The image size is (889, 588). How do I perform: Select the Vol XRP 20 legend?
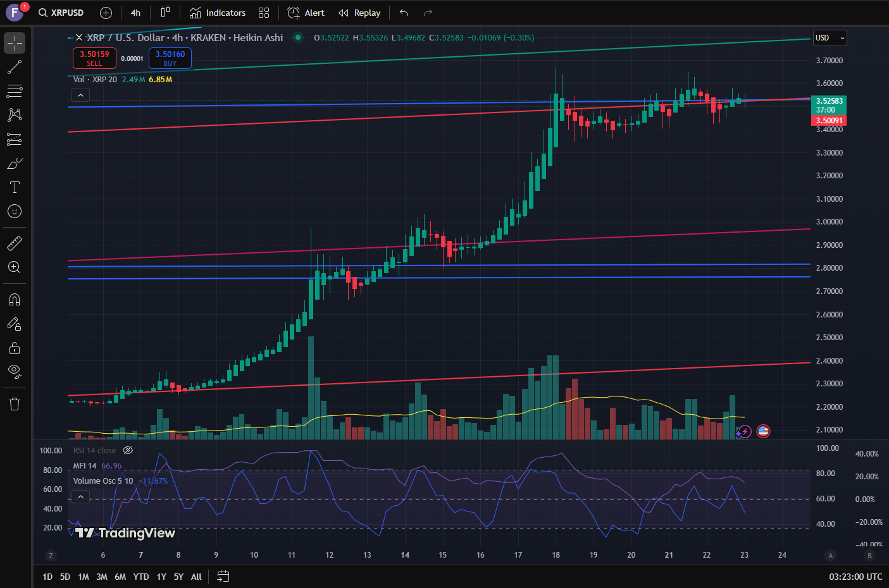95,80
